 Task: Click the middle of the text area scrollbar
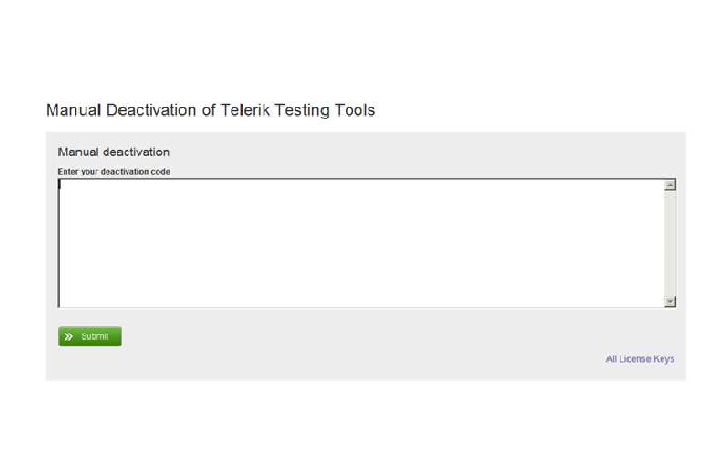point(670,243)
